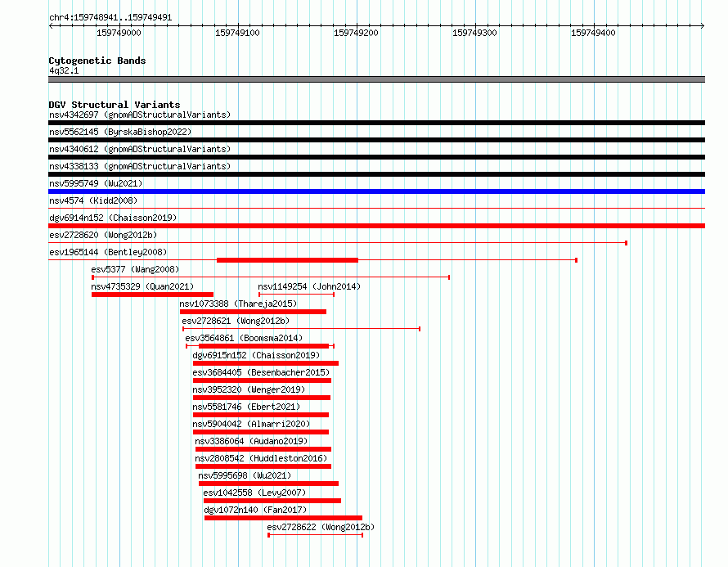Viewport: 728px width, 567px height.
Task: Open esv3564861 (Boomsma2014) variant
Action: 244,338
